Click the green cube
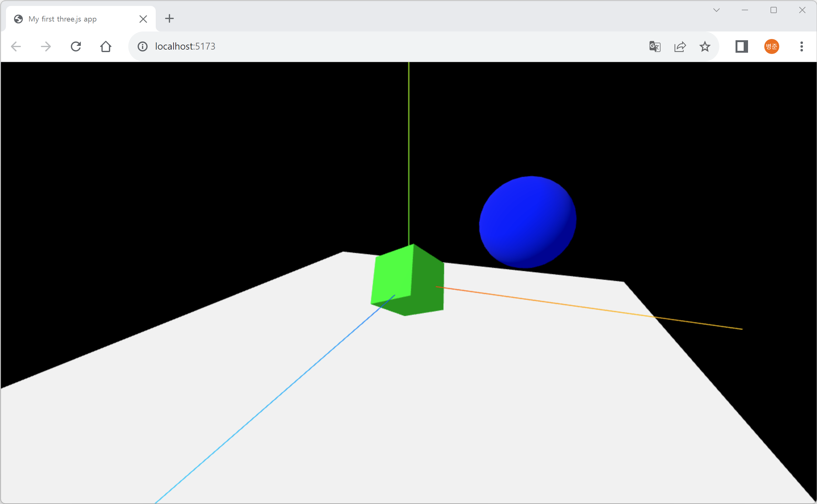Image resolution: width=817 pixels, height=504 pixels. [408, 280]
